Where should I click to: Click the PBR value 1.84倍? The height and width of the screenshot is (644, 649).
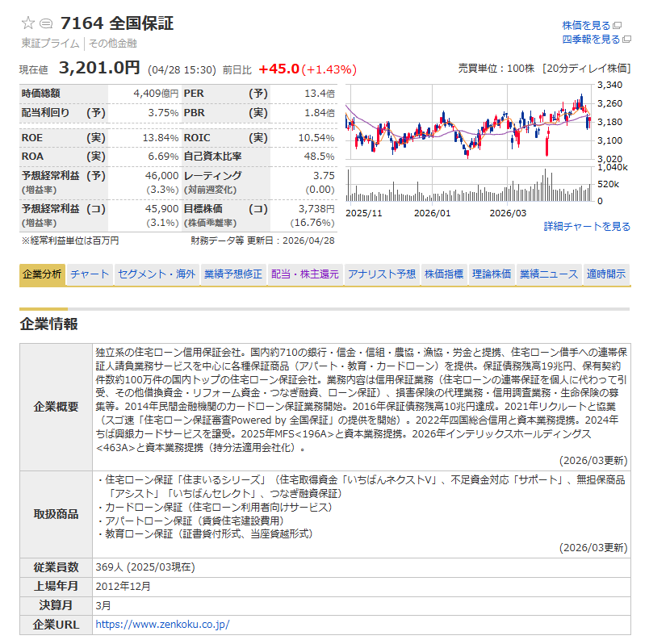click(x=319, y=112)
